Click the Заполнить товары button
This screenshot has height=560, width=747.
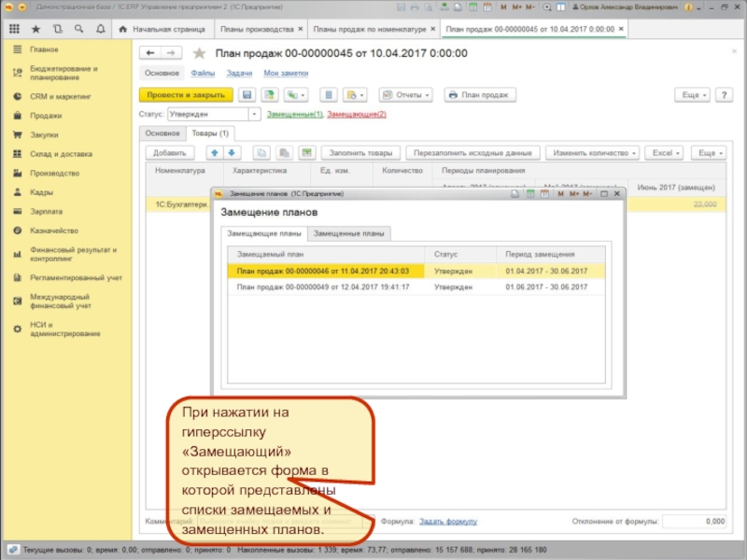(361, 153)
